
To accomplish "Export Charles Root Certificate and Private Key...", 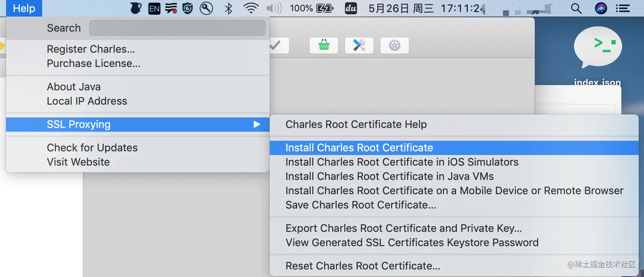I will click(454, 228).
